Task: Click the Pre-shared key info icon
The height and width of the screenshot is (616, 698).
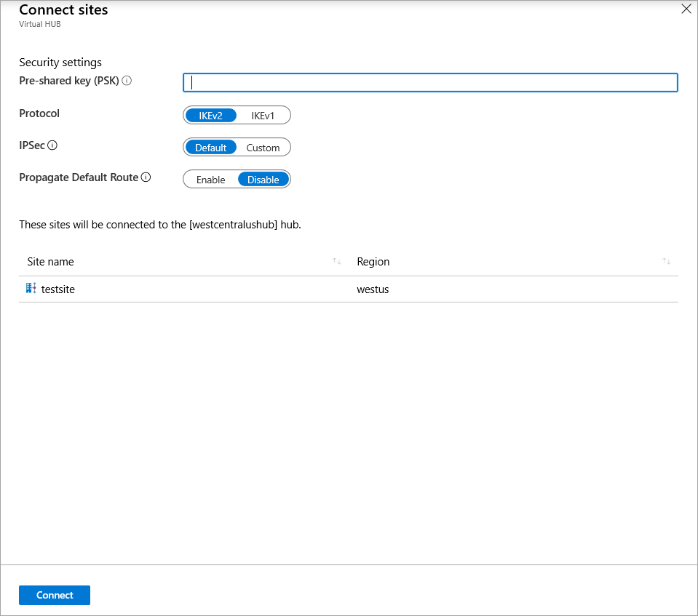Action: pos(127,81)
